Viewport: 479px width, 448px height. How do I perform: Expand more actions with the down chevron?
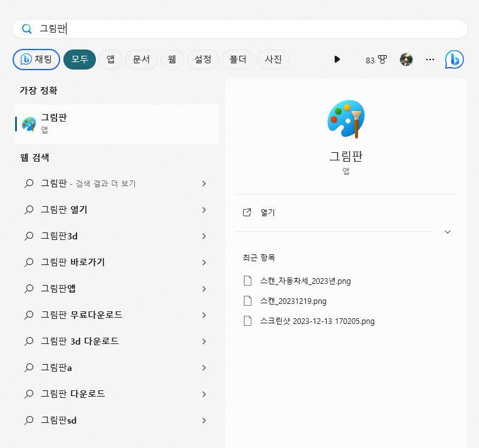click(447, 232)
